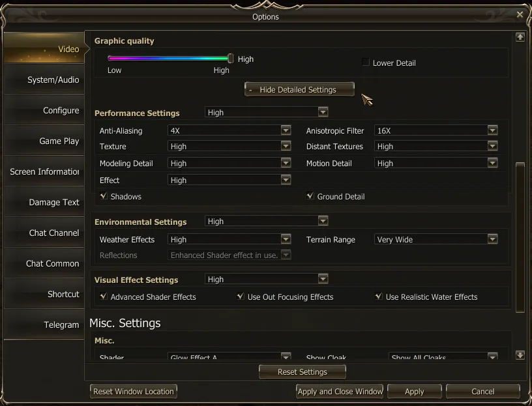Expand the Effect quality dropdown
The height and width of the screenshot is (406, 532).
point(229,180)
